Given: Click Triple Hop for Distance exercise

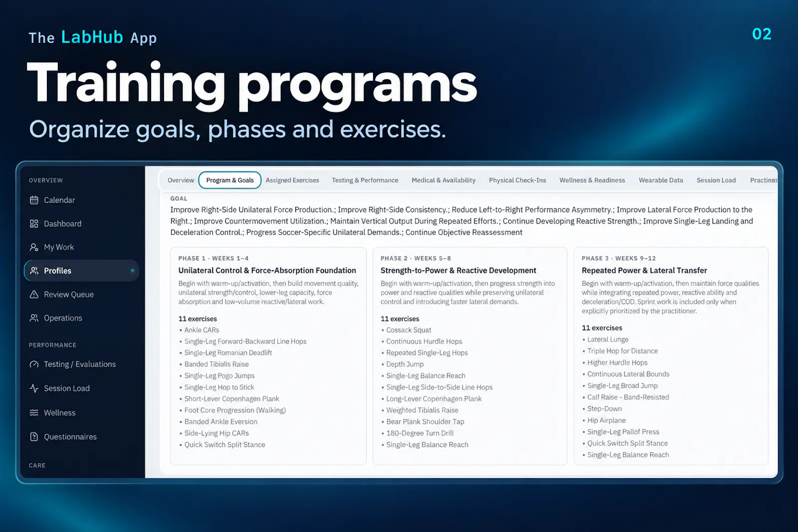Looking at the screenshot, I should [x=622, y=351].
